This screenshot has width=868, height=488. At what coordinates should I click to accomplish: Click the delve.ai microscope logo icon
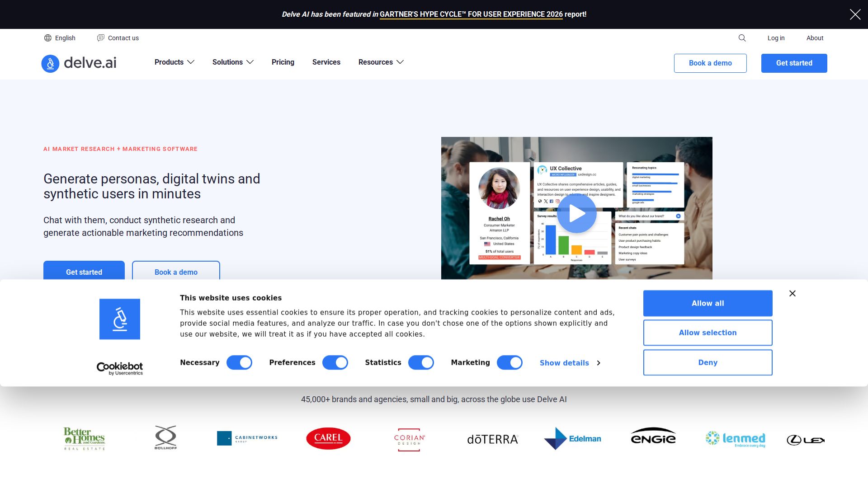pos(50,63)
